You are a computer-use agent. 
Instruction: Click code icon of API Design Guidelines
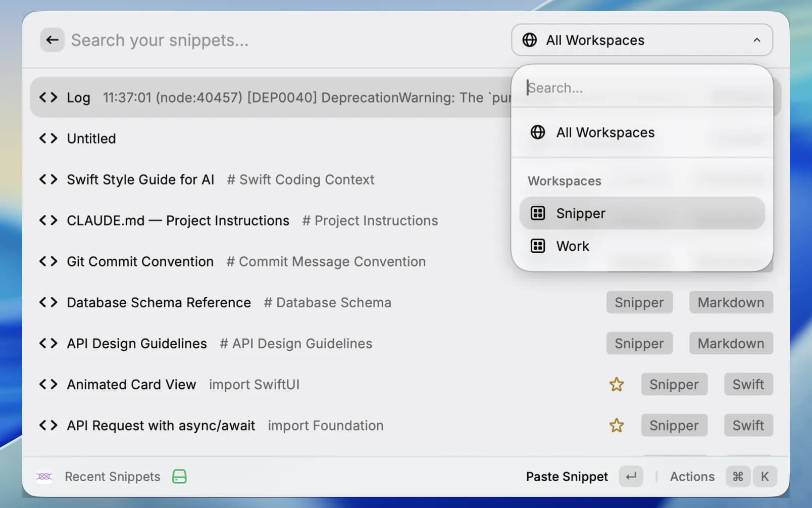tap(48, 343)
